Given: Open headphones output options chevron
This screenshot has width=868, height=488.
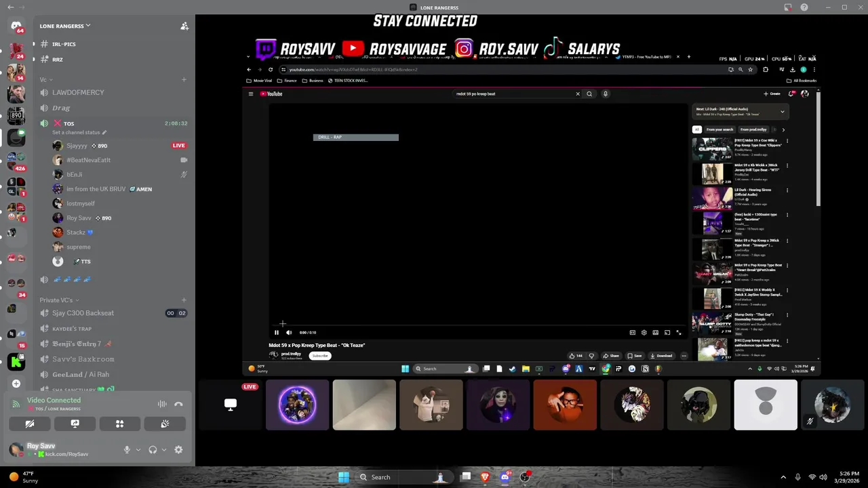Looking at the screenshot, I should point(164,449).
